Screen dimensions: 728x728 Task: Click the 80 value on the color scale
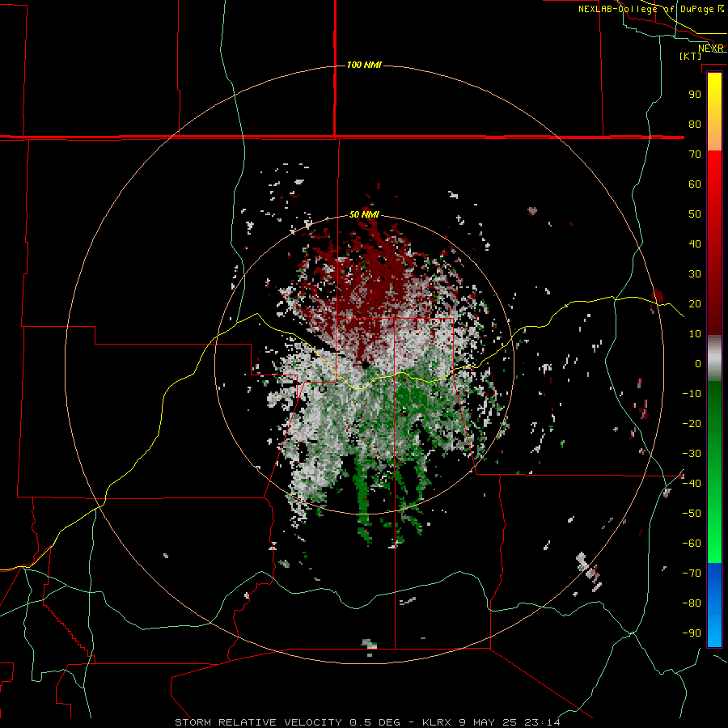pyautogui.click(x=695, y=125)
